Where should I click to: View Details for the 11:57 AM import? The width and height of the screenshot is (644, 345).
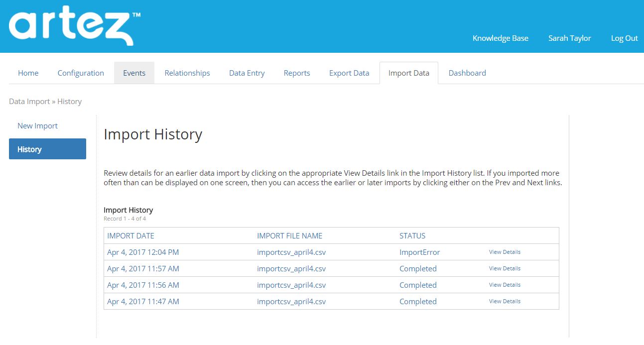[505, 269]
